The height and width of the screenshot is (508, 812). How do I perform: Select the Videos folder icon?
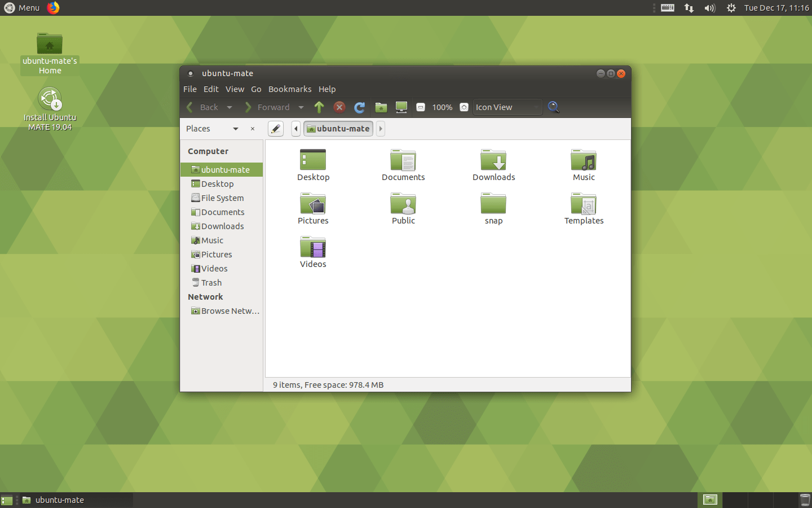(x=313, y=247)
